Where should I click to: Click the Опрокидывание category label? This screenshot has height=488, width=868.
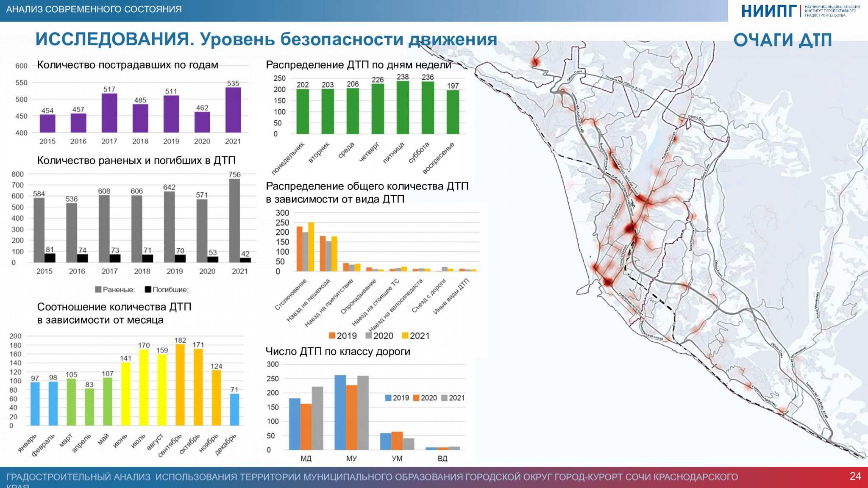click(359, 296)
